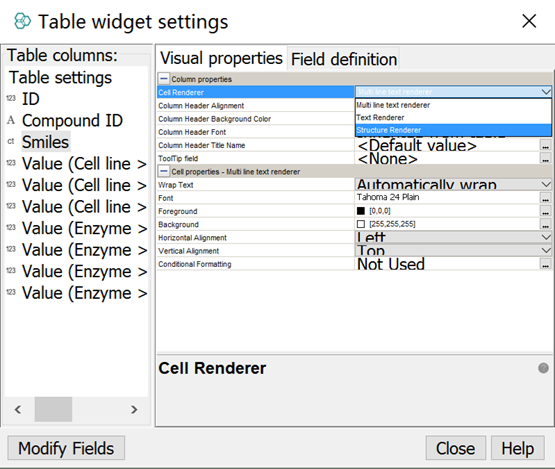Image resolution: width=555 pixels, height=469 pixels.
Task: Open Conditional Formatting ellipsis button
Action: click(545, 264)
